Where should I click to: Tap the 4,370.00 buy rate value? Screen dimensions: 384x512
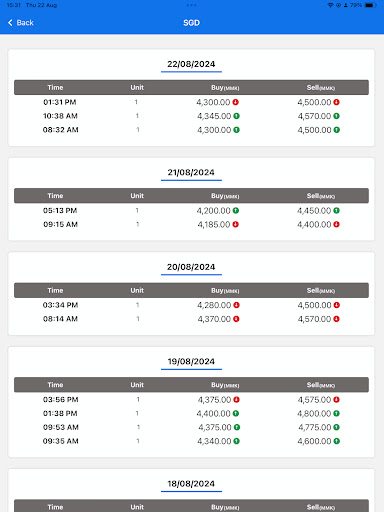tap(214, 319)
